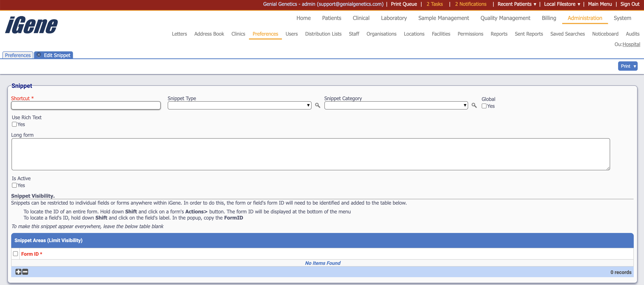Open the Snippet Type dropdown
Screen dimensions: 644x285
(x=239, y=105)
